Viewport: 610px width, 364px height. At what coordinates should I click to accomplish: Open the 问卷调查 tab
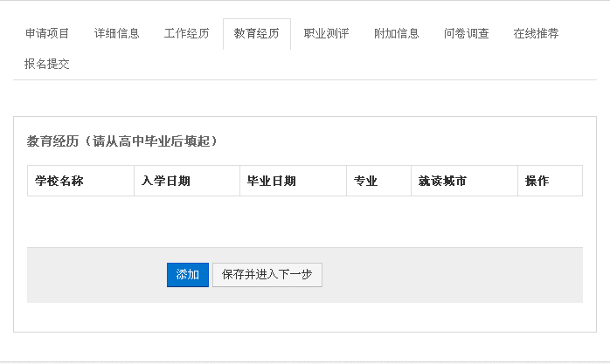click(467, 34)
